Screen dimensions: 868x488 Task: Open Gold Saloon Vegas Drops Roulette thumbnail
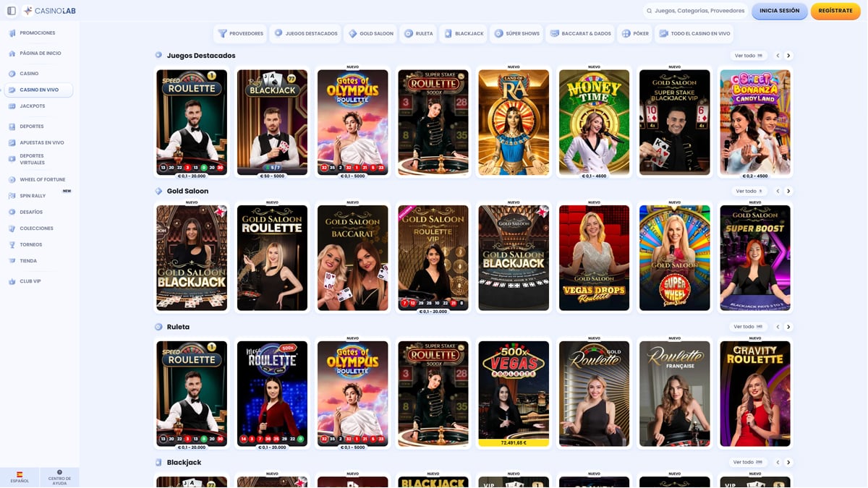[x=594, y=258]
